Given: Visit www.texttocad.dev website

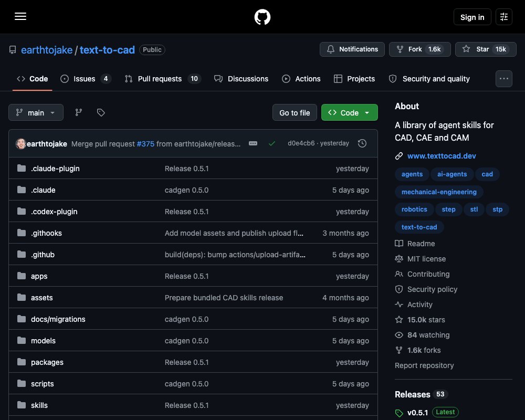Looking at the screenshot, I should pyautogui.click(x=442, y=156).
